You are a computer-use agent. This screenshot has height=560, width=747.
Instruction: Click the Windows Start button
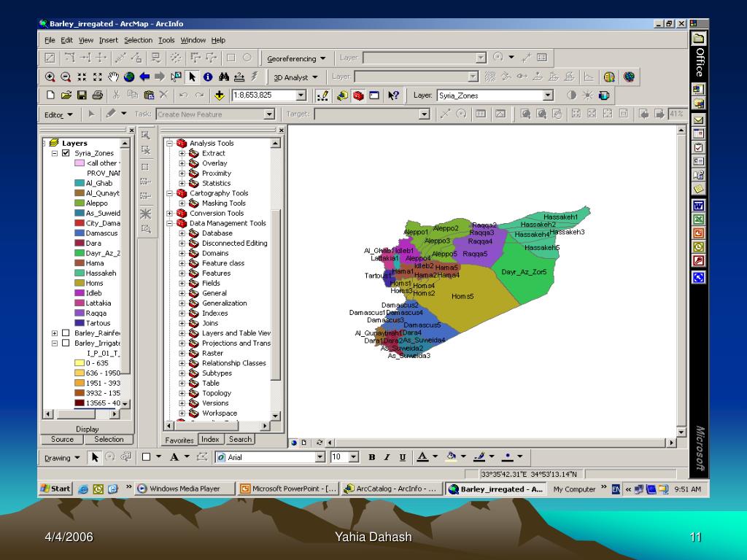pos(56,488)
